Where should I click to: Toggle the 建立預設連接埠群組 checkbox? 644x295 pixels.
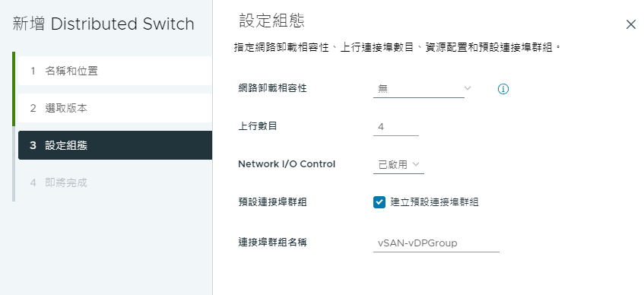pos(379,202)
